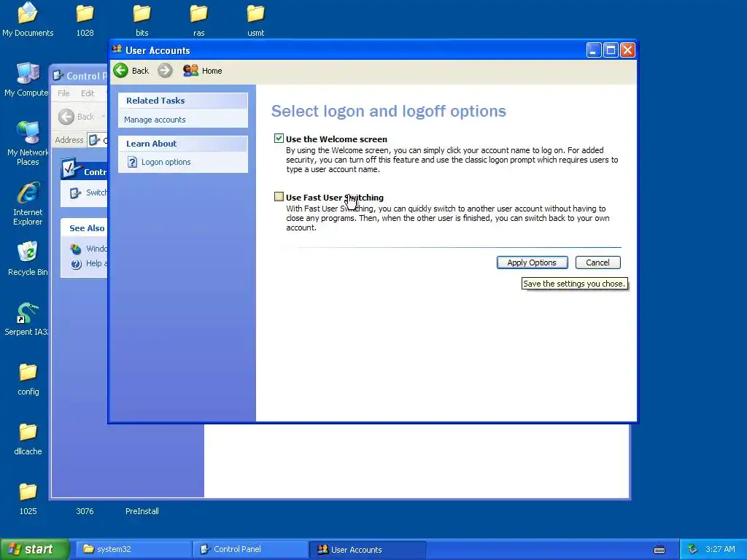
Task: Click tray icon beside the clock
Action: (x=693, y=549)
